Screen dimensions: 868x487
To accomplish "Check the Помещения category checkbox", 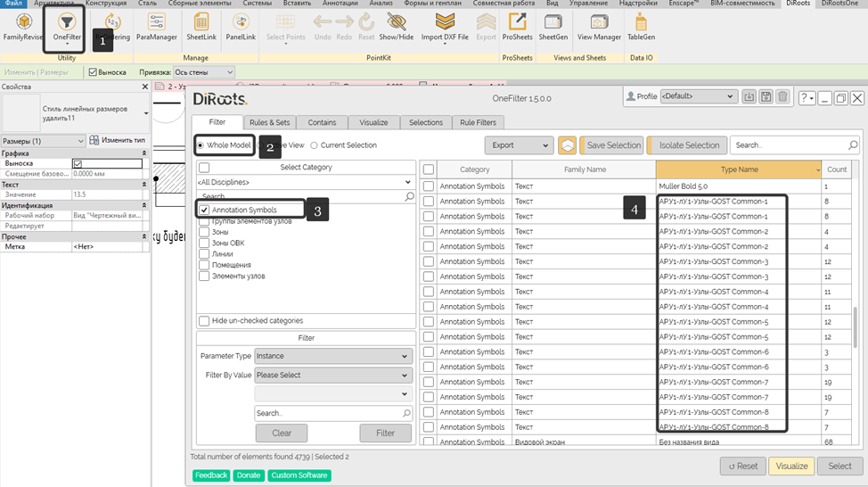I will (x=204, y=265).
